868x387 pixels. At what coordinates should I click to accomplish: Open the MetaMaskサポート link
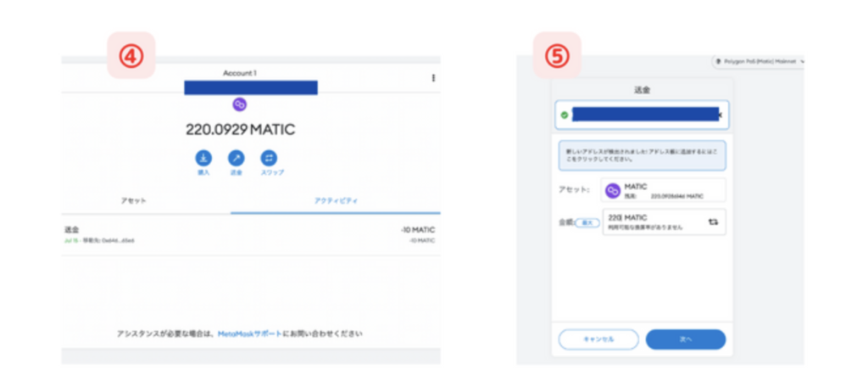coord(250,334)
